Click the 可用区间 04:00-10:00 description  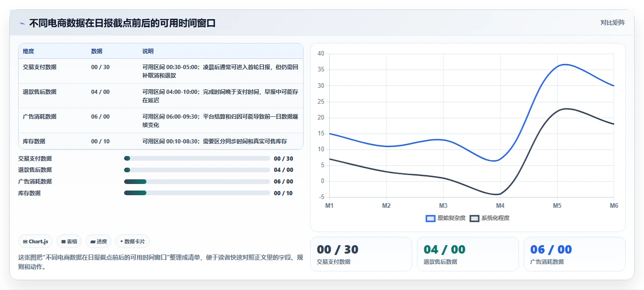(x=220, y=96)
